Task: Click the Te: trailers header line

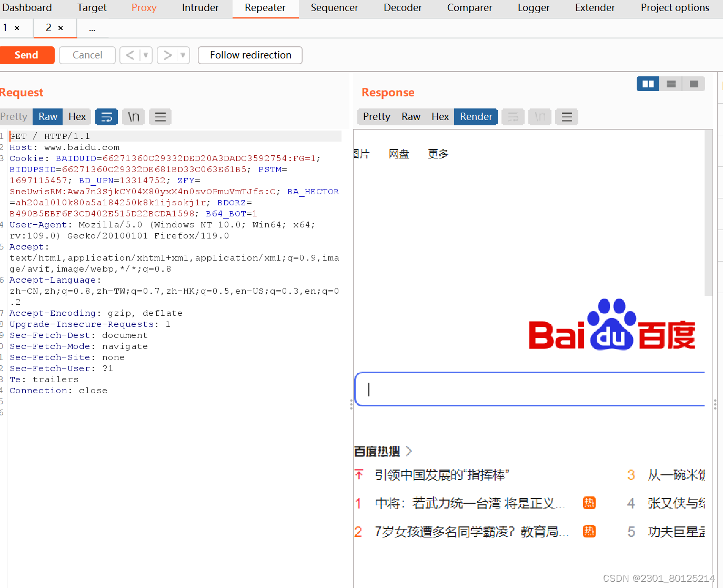Action: pyautogui.click(x=44, y=380)
